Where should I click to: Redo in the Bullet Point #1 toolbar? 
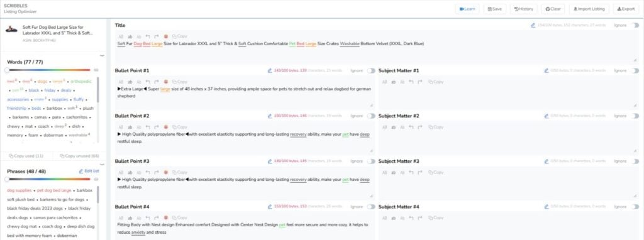157,82
